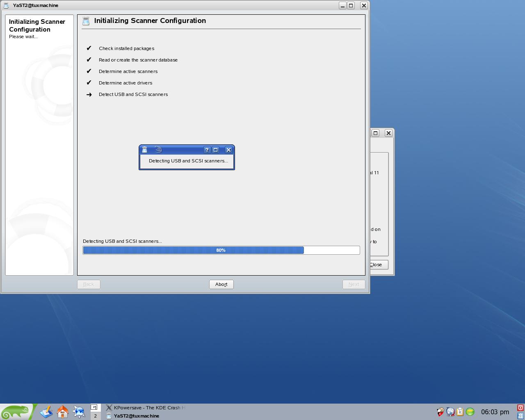Click 'Detect USB and SCSI scanners' step
Image resolution: width=525 pixels, height=420 pixels.
(133, 94)
